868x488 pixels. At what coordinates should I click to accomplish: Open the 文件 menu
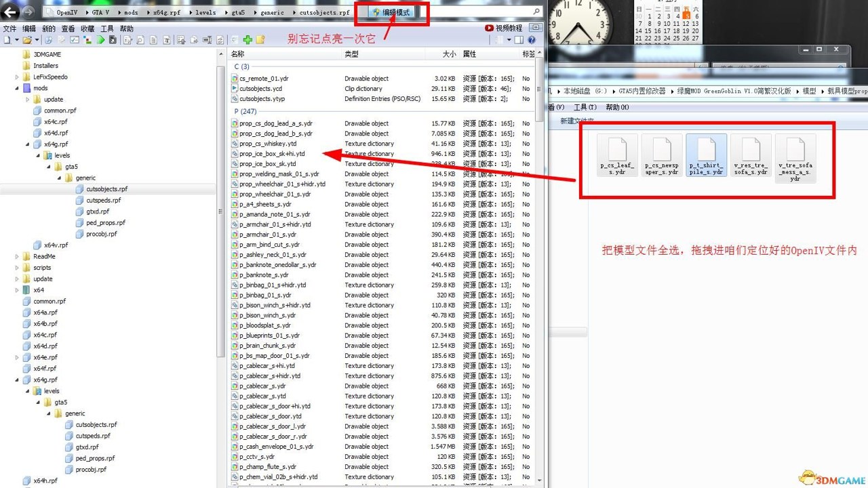(x=9, y=28)
